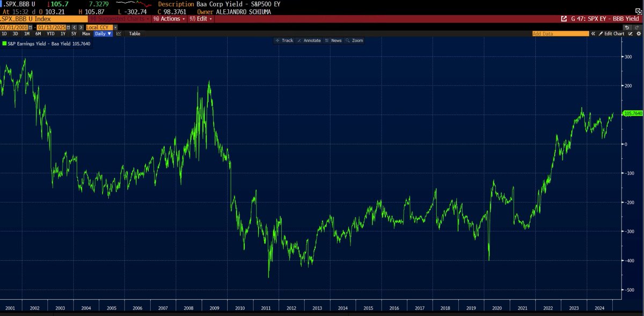This screenshot has width=644, height=316.
Task: Switch to the Table view
Action: [x=135, y=33]
